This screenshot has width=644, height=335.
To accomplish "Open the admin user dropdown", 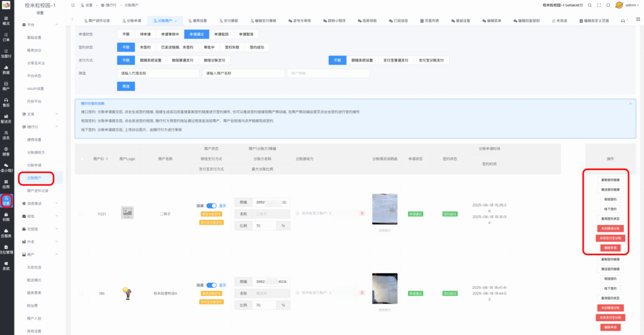I will point(632,5).
